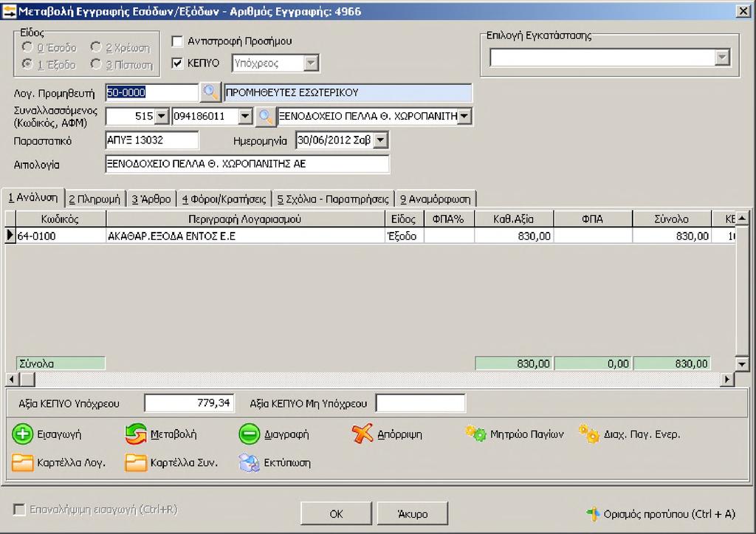This screenshot has width=756, height=534.
Task: Click the Καθ.Αξία column header
Action: 514,219
